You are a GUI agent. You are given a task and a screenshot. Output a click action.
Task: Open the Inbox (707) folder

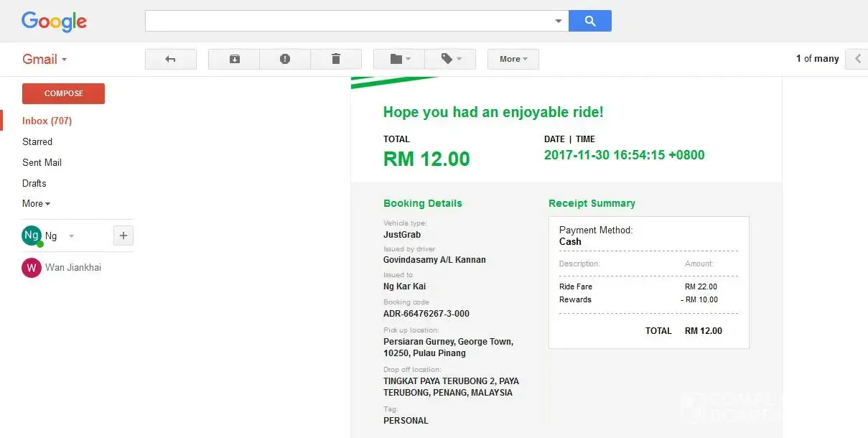point(47,121)
